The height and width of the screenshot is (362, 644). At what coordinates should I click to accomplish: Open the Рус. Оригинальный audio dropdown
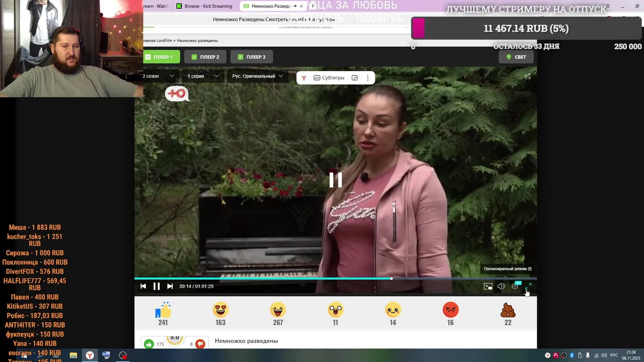click(258, 76)
